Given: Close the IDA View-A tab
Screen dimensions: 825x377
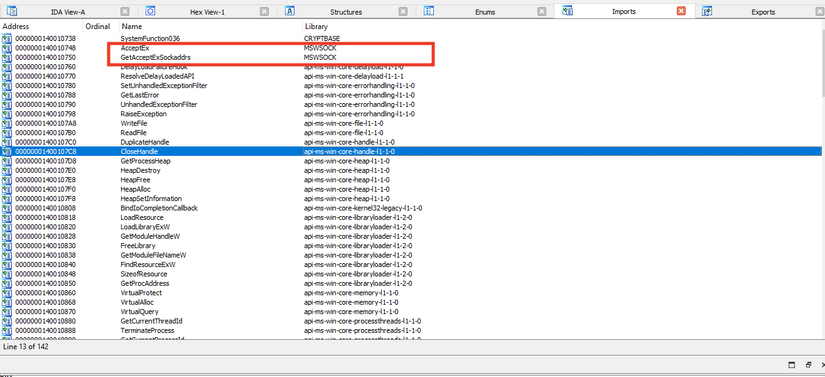Looking at the screenshot, I should point(125,12).
